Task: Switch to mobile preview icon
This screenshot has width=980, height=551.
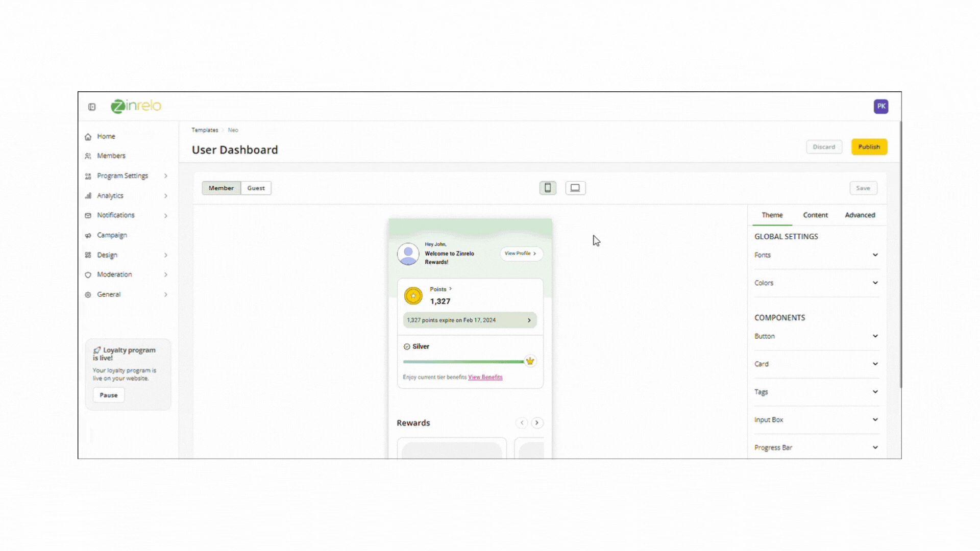Action: coord(548,188)
